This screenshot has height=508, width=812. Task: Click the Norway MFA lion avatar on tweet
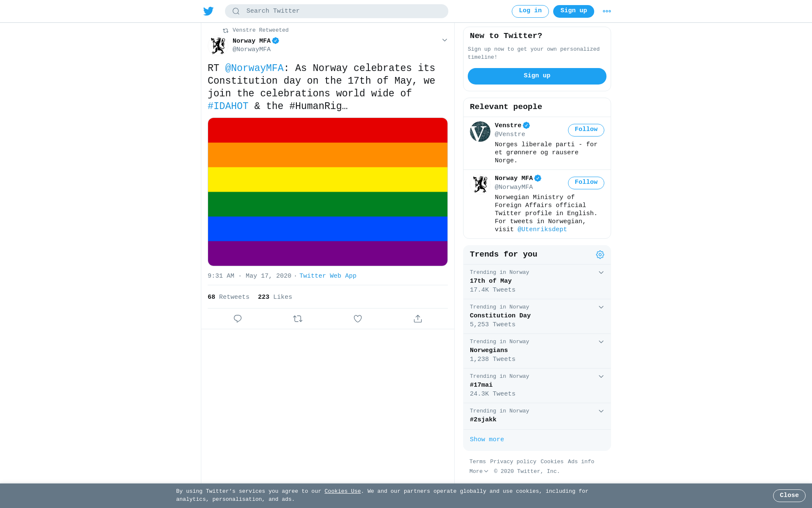point(218,46)
